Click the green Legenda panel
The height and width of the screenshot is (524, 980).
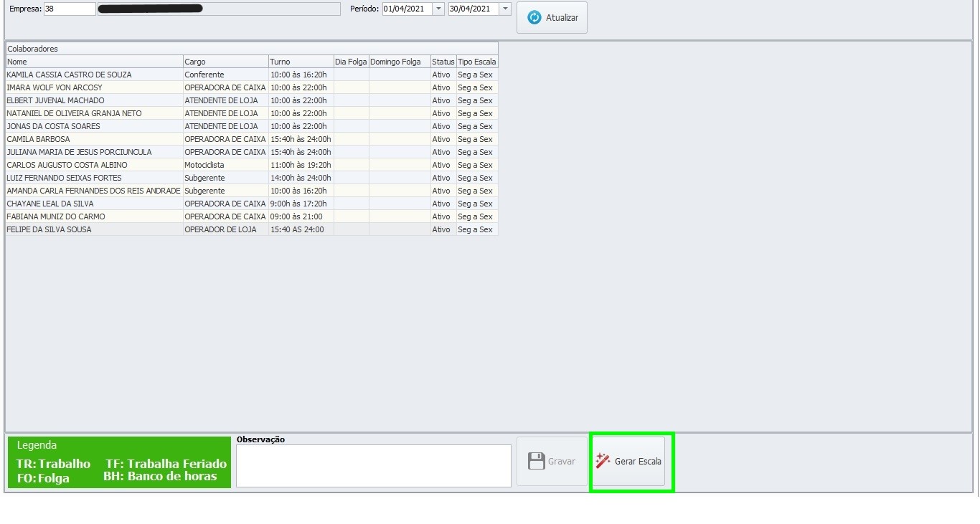click(x=119, y=462)
